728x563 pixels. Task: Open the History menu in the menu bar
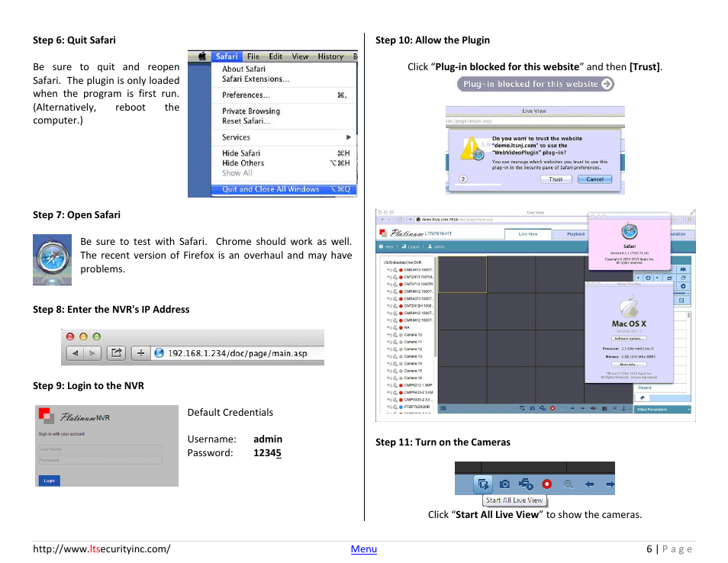[x=330, y=56]
